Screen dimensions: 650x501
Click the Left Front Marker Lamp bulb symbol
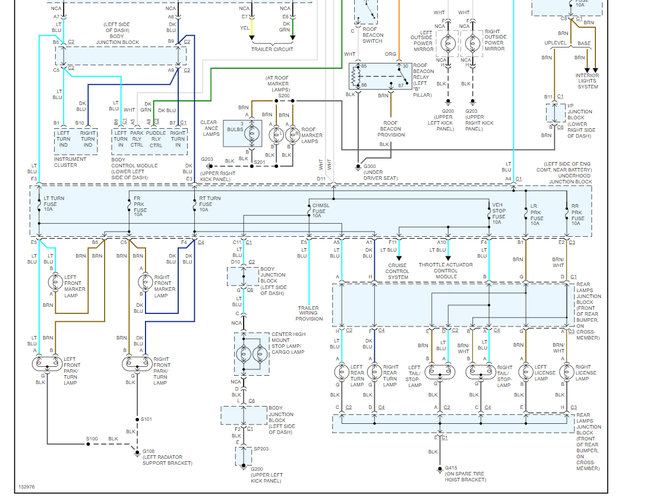pyautogui.click(x=55, y=282)
